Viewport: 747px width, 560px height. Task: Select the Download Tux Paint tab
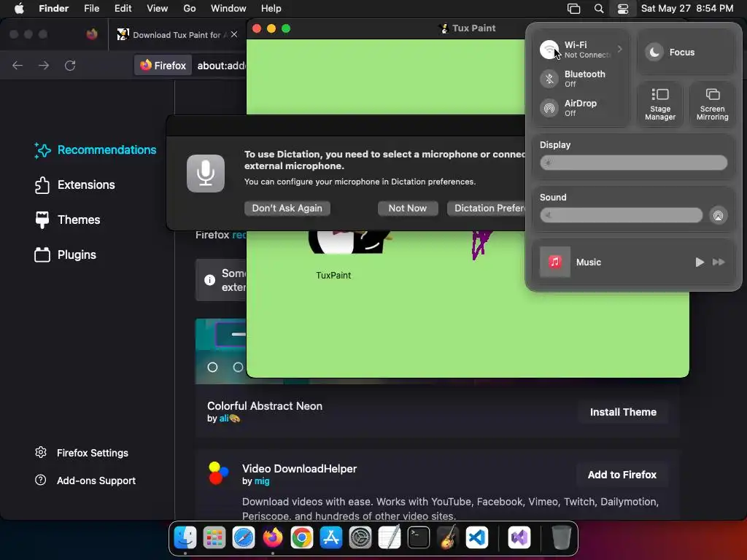(177, 34)
